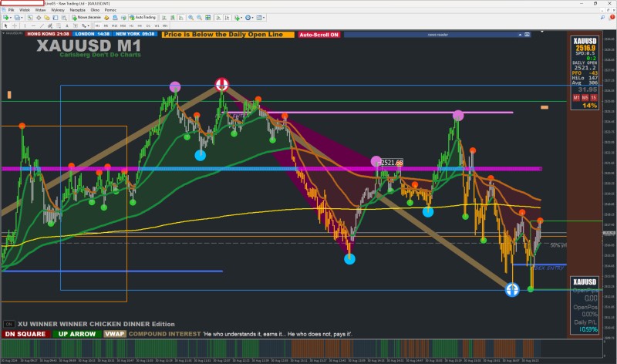Viewport: 617px width, 364px height.
Task: Open Pomoc menu
Action: [x=110, y=10]
